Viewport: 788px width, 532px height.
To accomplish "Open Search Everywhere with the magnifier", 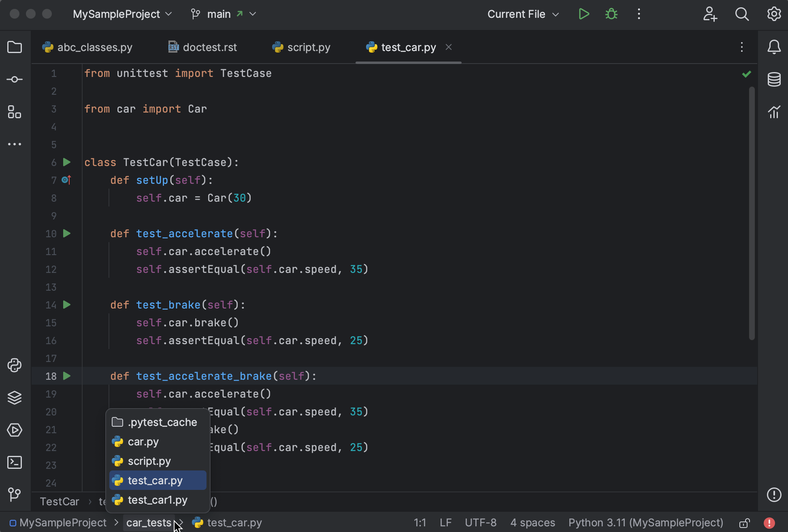I will tap(742, 14).
